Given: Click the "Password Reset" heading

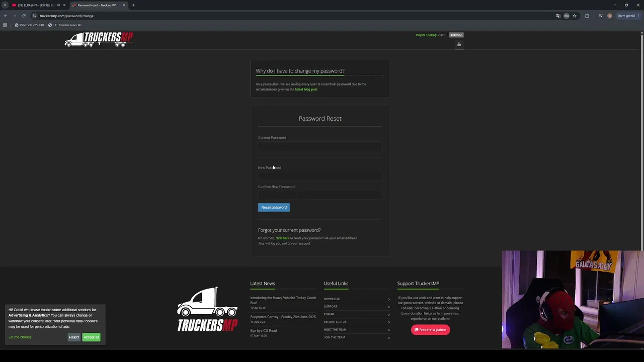Looking at the screenshot, I should tap(320, 119).
